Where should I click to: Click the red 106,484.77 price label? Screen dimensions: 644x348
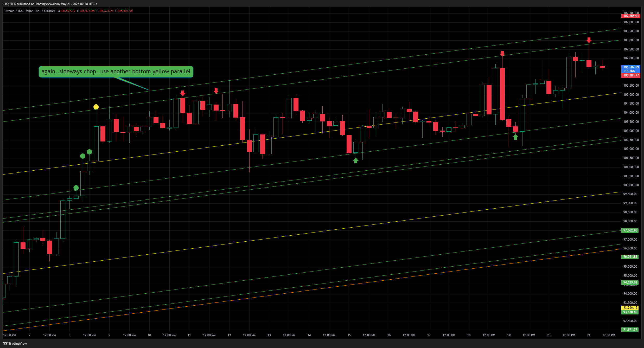pos(631,75)
